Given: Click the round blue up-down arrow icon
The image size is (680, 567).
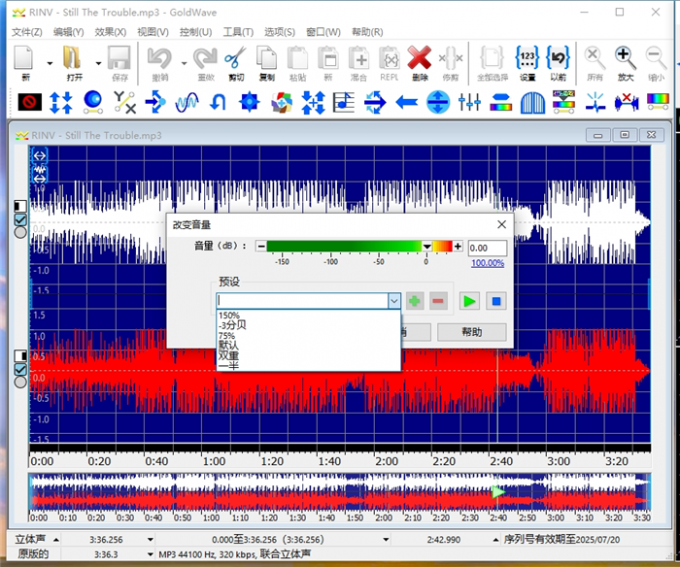Looking at the screenshot, I should tap(438, 102).
